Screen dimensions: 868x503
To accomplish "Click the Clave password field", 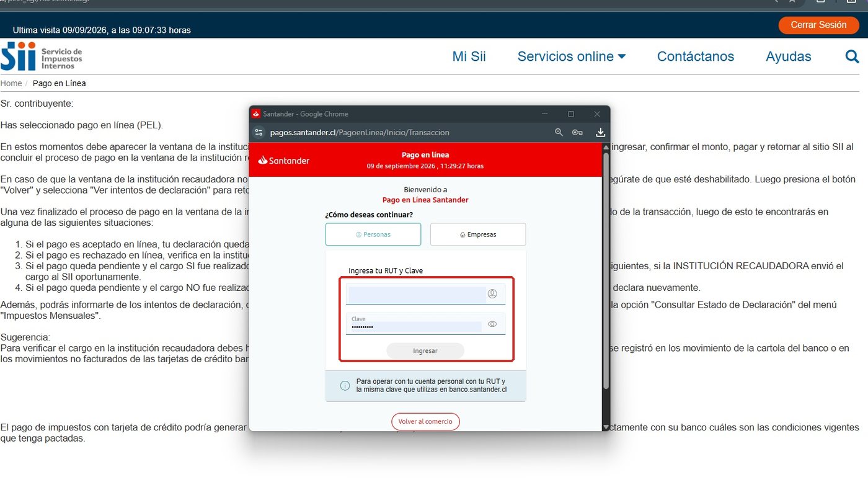I will (425, 324).
